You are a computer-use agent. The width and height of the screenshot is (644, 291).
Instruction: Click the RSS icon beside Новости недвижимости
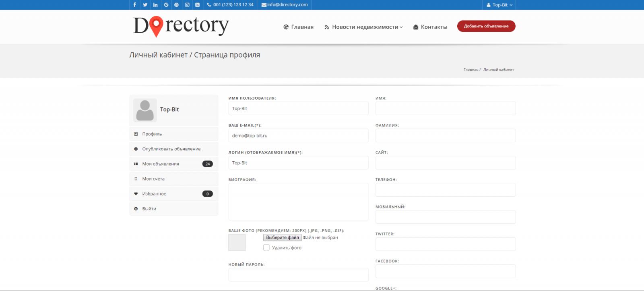pyautogui.click(x=327, y=27)
